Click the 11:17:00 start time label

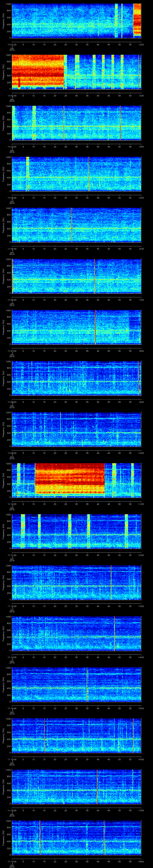point(12,861)
